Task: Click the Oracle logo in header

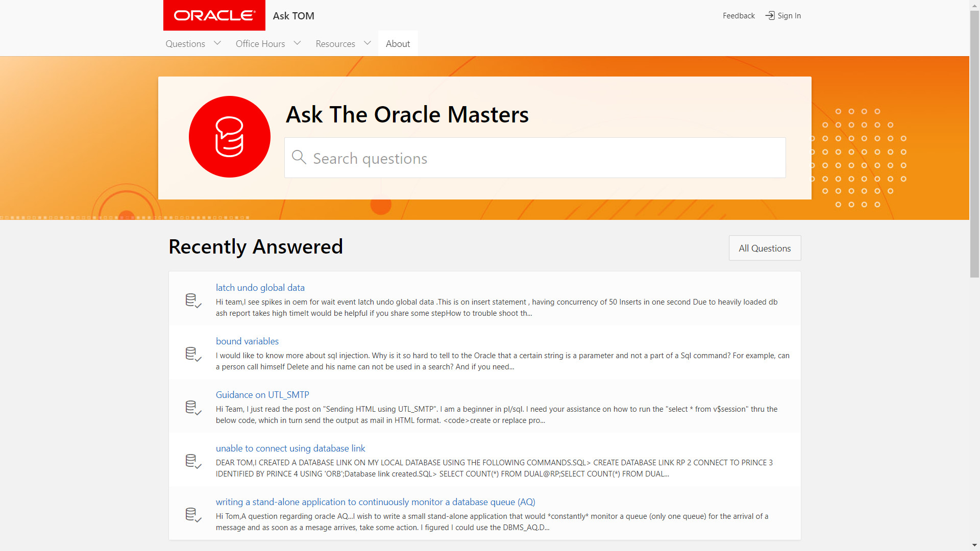Action: pos(214,15)
